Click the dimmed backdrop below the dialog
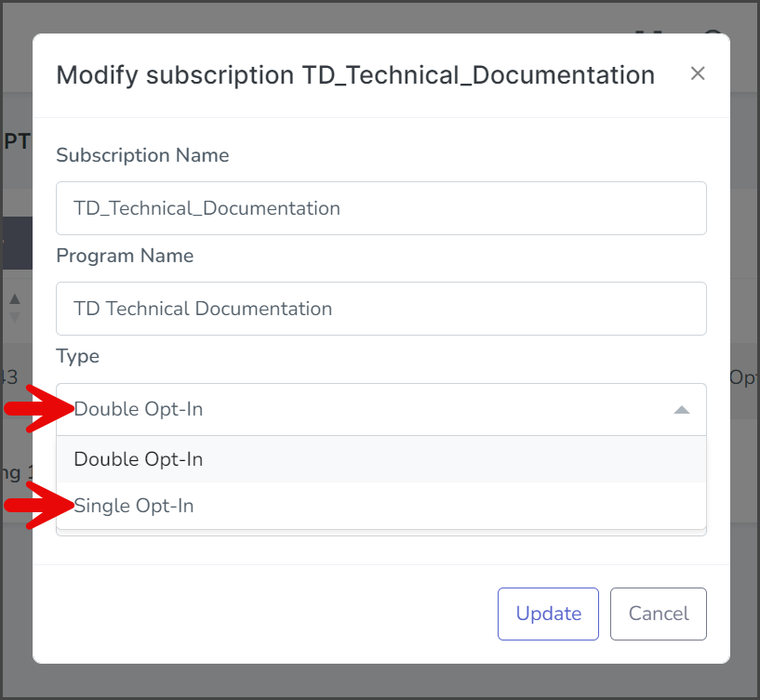 click(x=380, y=681)
